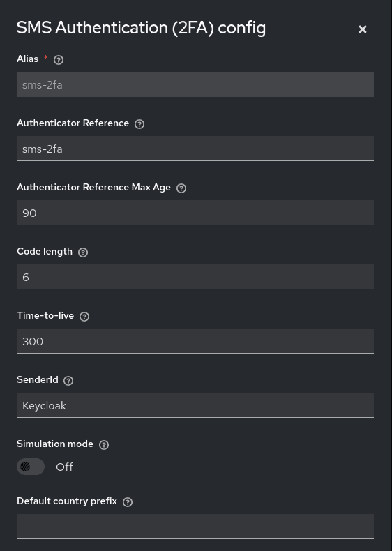Show help for Authenticator Reference
The width and height of the screenshot is (392, 551).
(140, 124)
